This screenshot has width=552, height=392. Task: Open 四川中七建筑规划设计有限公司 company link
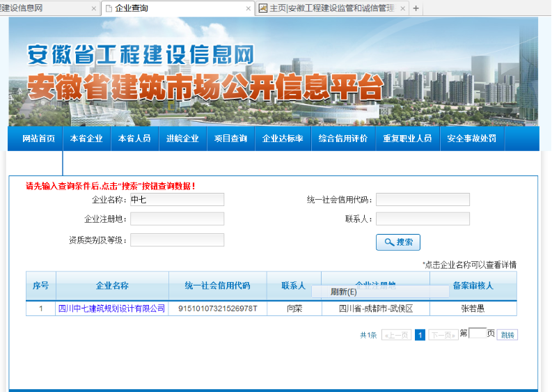(111, 308)
